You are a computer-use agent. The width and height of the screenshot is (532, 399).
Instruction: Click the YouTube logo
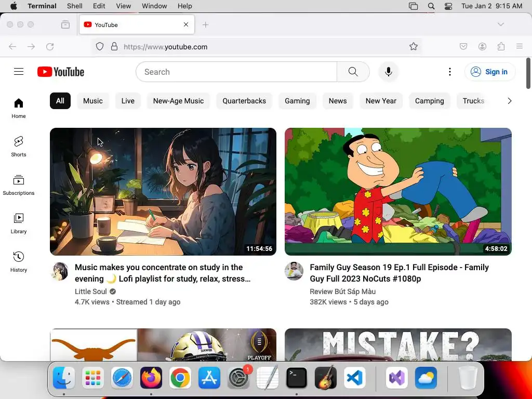click(61, 72)
